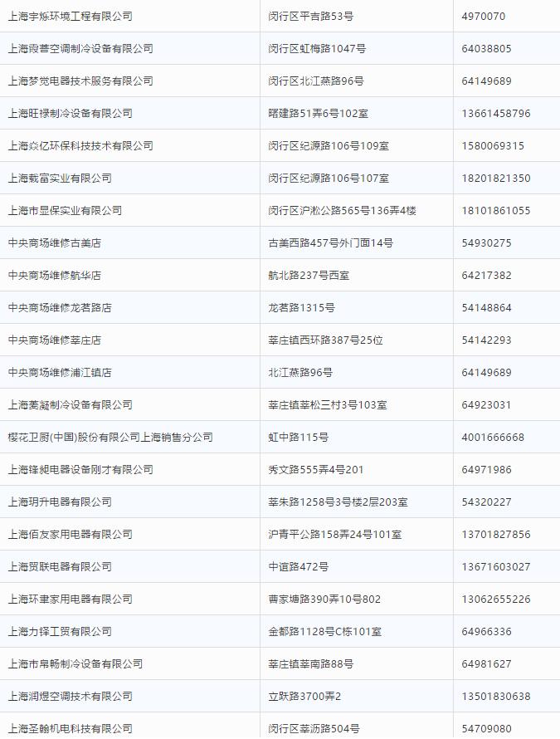Viewport: 560px width, 739px height.
Task: Select address cell 闵行区平吉路53号
Action: [x=311, y=17]
